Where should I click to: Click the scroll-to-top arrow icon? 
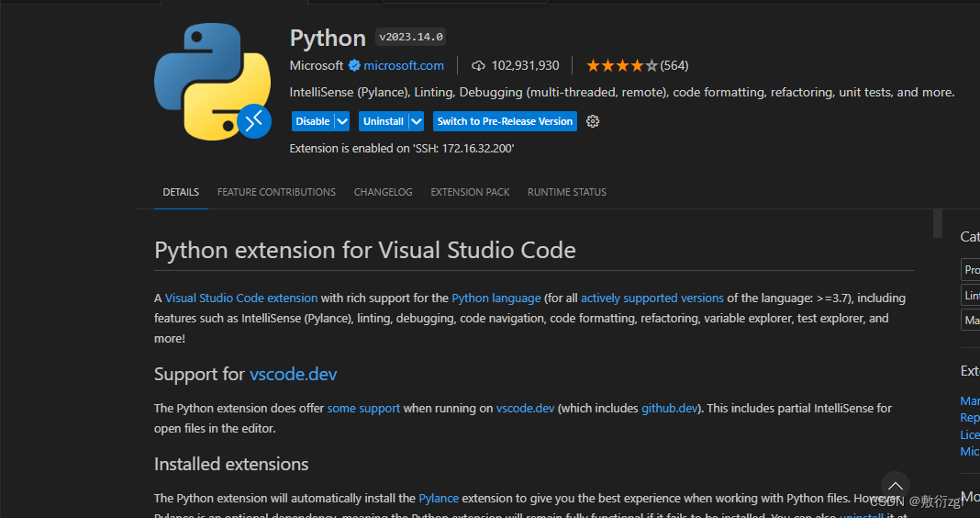click(x=895, y=487)
